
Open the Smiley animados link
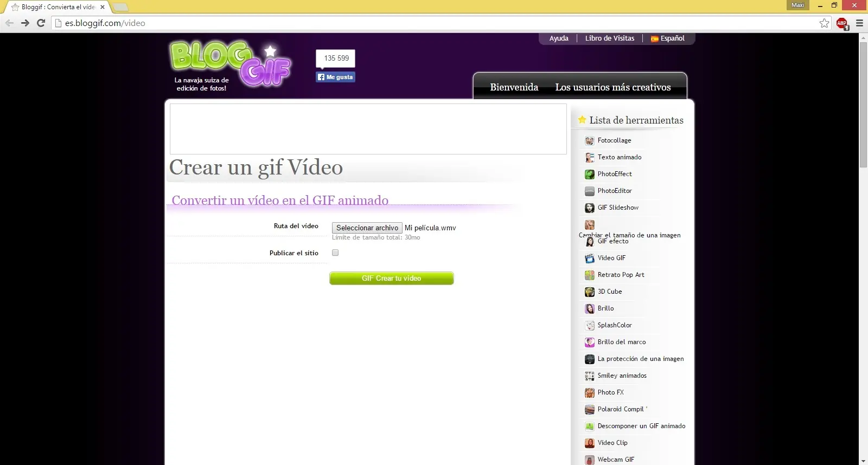[x=622, y=376]
